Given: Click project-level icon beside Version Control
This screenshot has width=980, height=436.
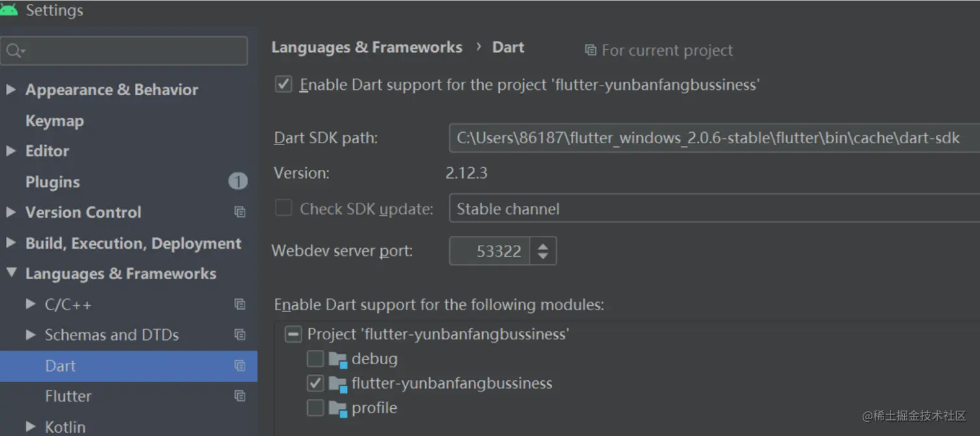Looking at the screenshot, I should [240, 212].
